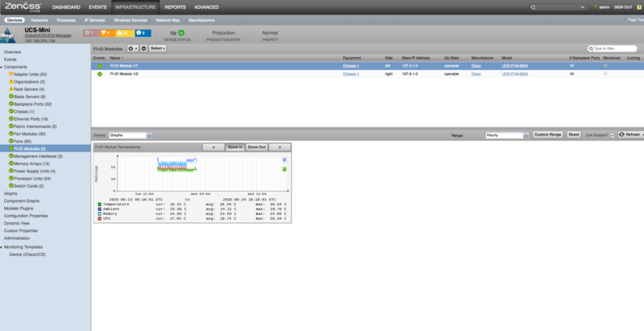Open the Select dropdown menu
The image size is (644, 331).
pyautogui.click(x=157, y=48)
